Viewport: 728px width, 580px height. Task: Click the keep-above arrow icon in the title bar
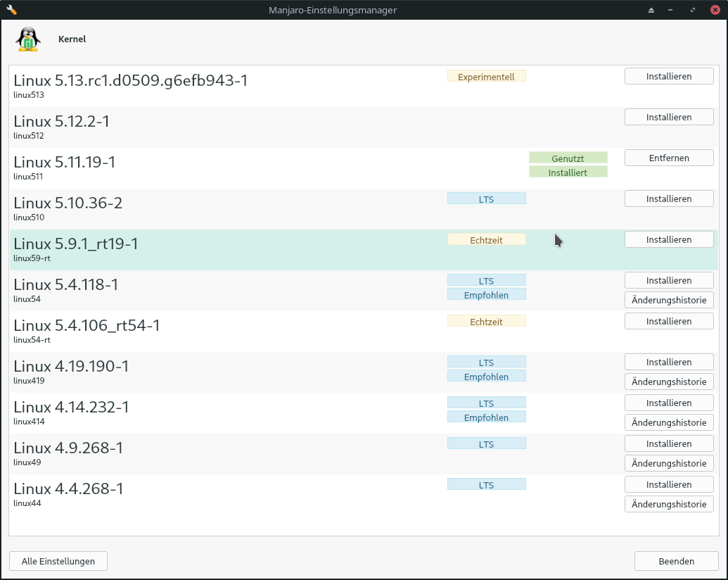[x=651, y=10]
